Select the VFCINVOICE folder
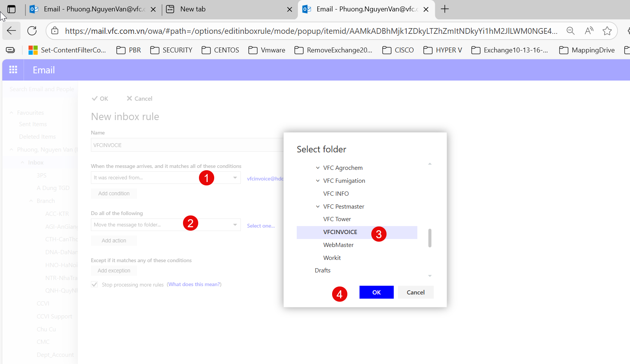Image resolution: width=630 pixels, height=364 pixels. click(340, 232)
